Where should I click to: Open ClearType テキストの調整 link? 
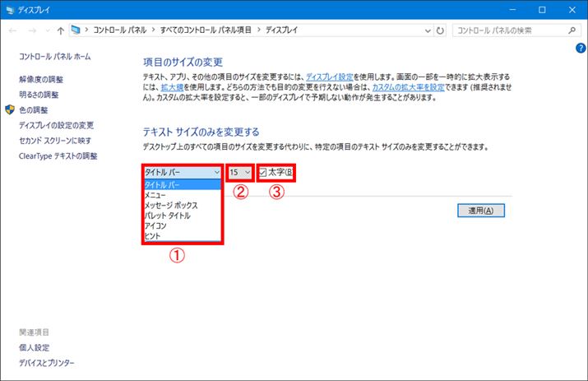click(58, 156)
